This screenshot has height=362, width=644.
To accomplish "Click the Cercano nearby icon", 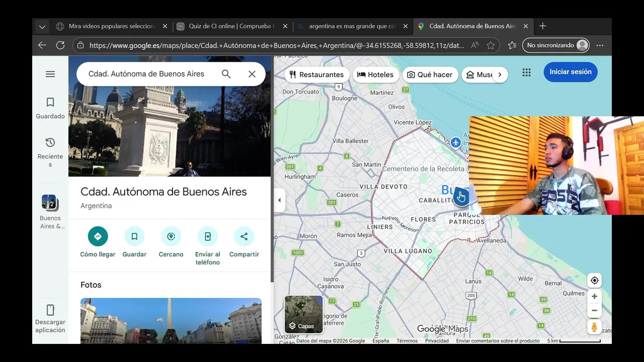I will pos(171,236).
